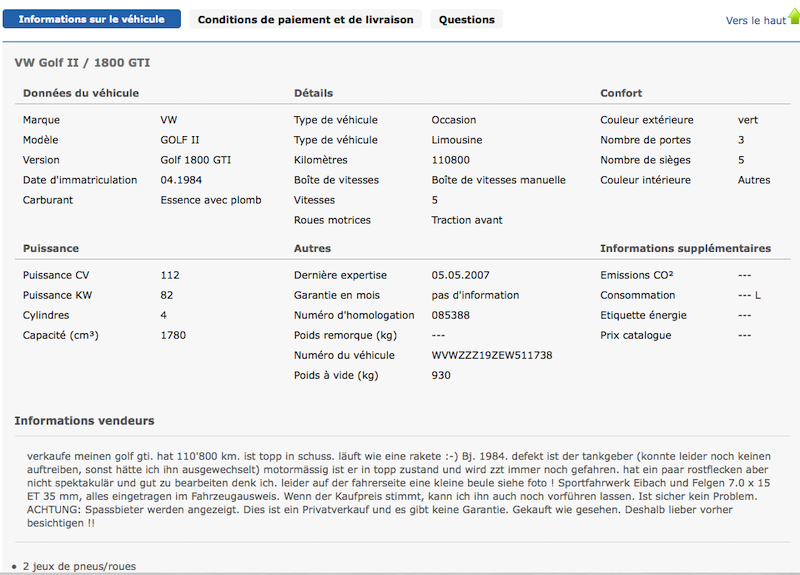Select engine capacity value 1780
Viewport: 800px width, 575px height.
pos(173,335)
